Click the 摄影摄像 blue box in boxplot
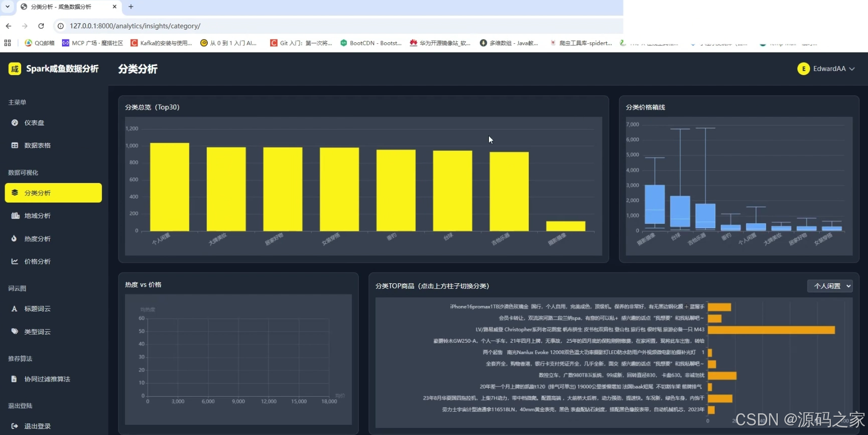Viewport: 868px width, 435px height. click(655, 204)
